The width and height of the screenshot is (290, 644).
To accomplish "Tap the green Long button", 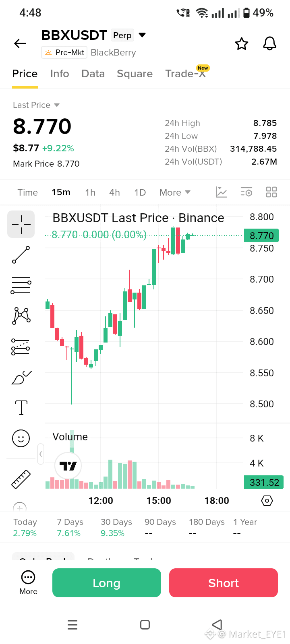I will point(107,583).
